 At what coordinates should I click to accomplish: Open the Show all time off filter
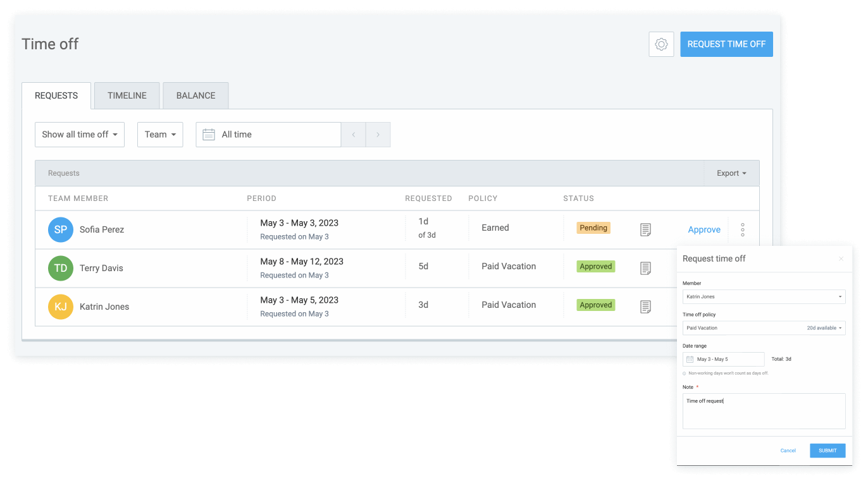[80, 134]
